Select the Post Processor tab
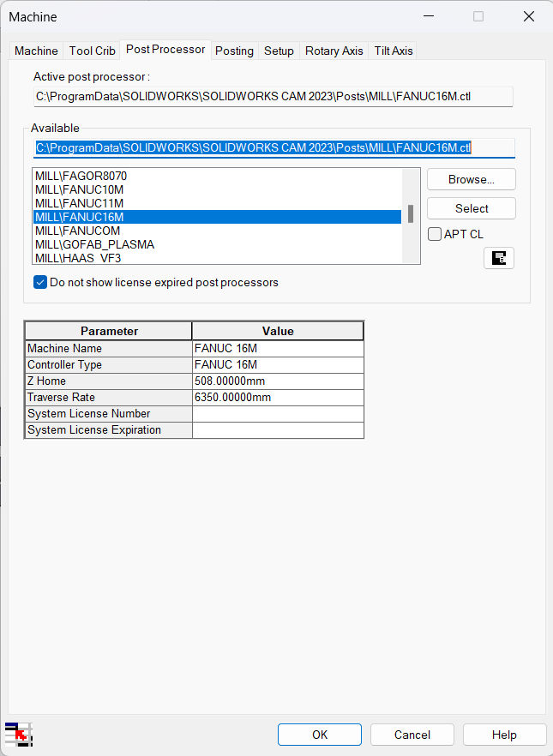Image resolution: width=553 pixels, height=756 pixels. pos(165,49)
